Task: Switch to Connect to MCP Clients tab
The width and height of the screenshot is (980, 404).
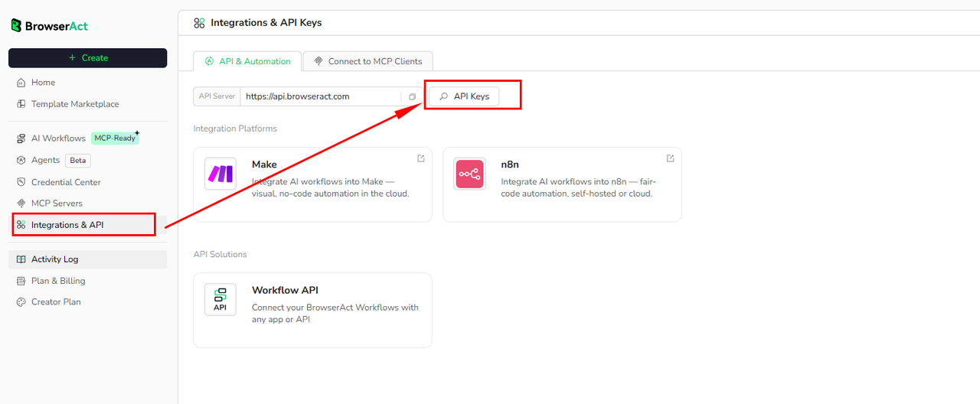Action: (368, 61)
